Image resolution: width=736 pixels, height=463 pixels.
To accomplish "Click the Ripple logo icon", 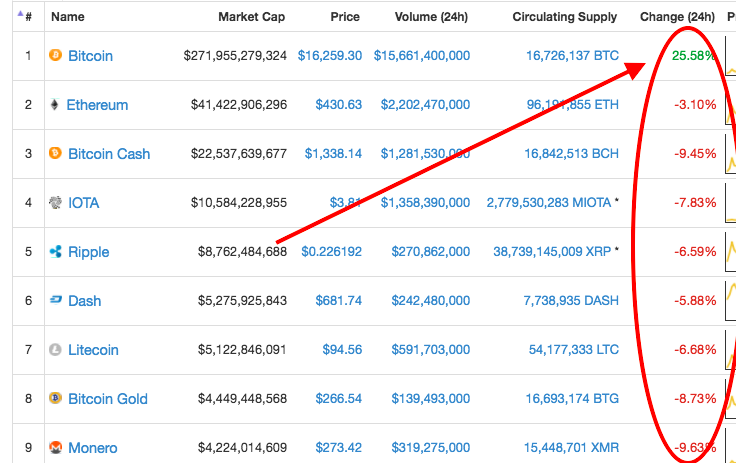I will tap(55, 252).
